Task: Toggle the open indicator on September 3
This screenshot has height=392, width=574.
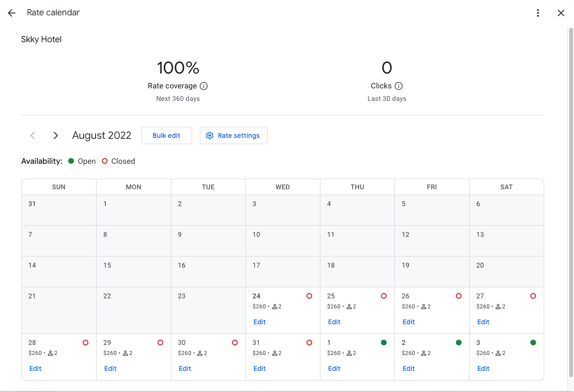Action: pyautogui.click(x=533, y=343)
